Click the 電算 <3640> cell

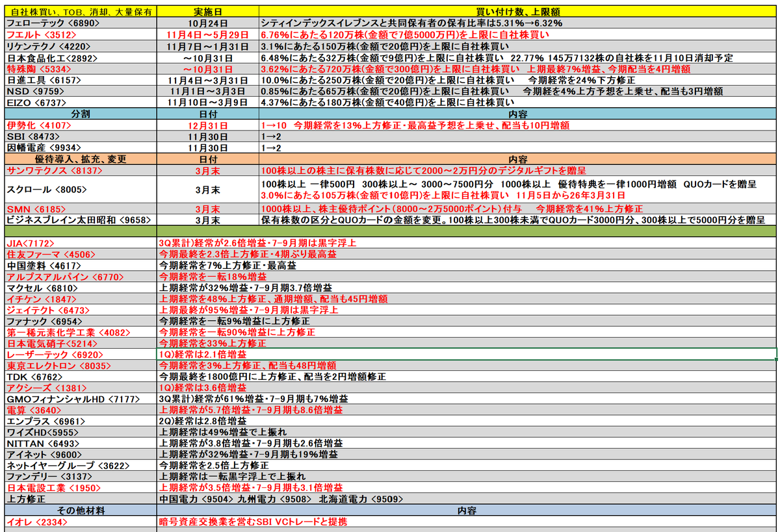pyautogui.click(x=81, y=410)
